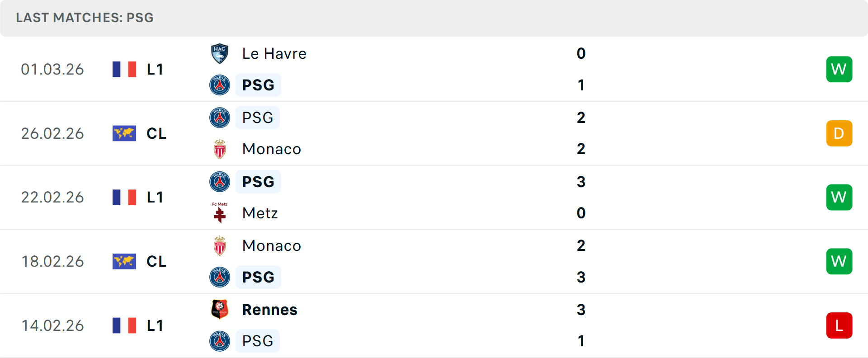Click Champions League icon for 18.02.26 match

(124, 261)
